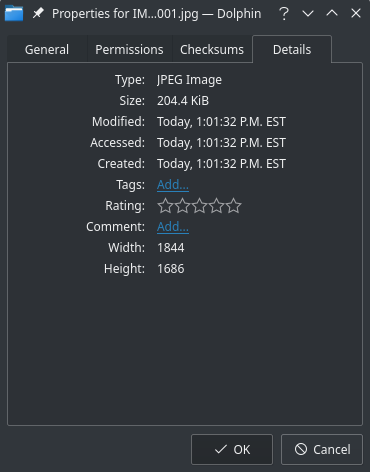Click the Width value 1844
The width and height of the screenshot is (370, 472).
click(x=171, y=248)
